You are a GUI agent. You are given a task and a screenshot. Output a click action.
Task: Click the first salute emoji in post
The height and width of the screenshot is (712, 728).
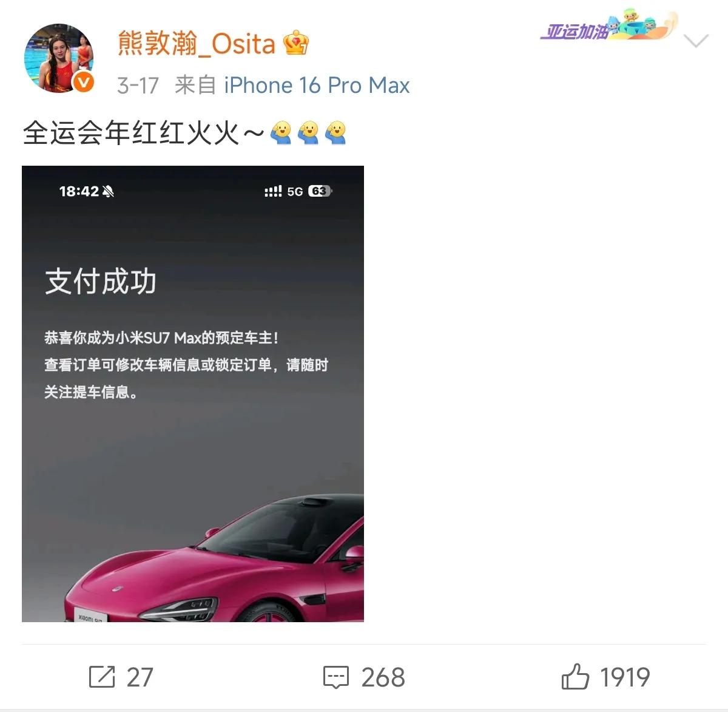point(281,132)
